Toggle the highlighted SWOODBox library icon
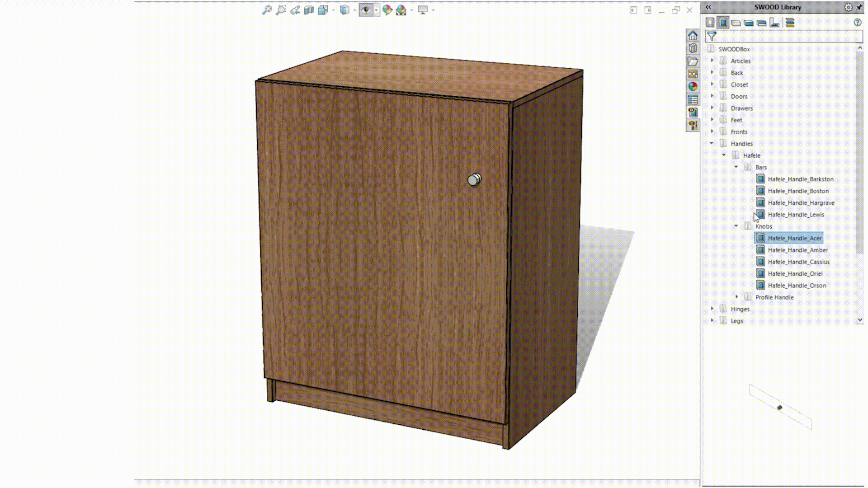Viewport: 868px width, 488px height. [x=723, y=23]
